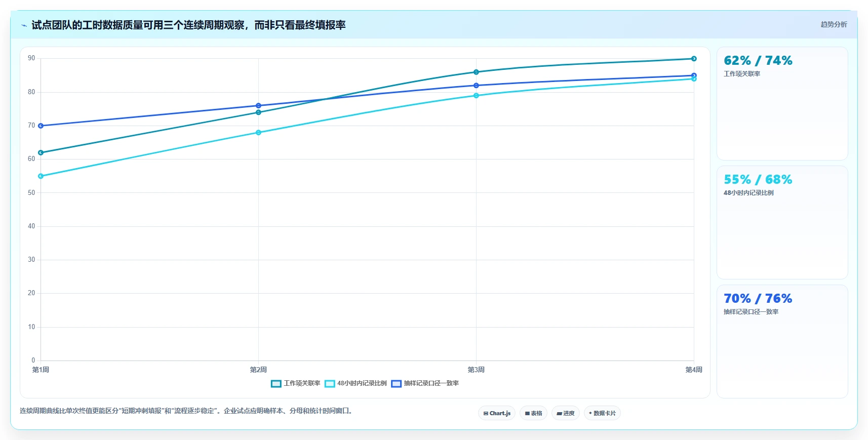Viewport: 868px width, 440px height.
Task: Click the 30 y-axis tick label
Action: coord(31,260)
